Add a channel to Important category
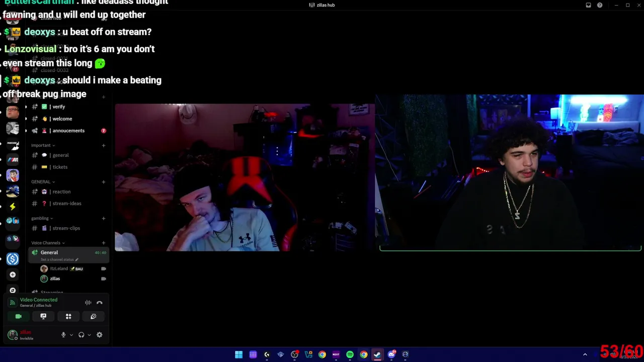Image resolution: width=644 pixels, height=362 pixels. 104,145
